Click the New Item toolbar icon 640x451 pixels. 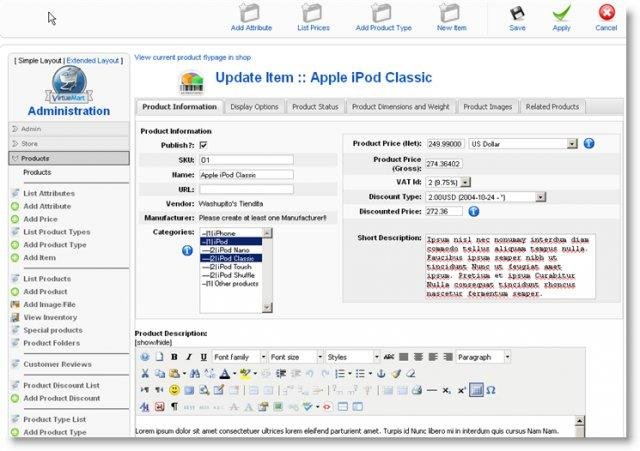[x=450, y=12]
